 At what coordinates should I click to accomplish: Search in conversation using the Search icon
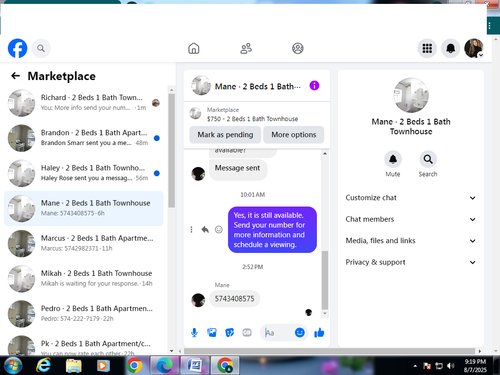point(428,159)
